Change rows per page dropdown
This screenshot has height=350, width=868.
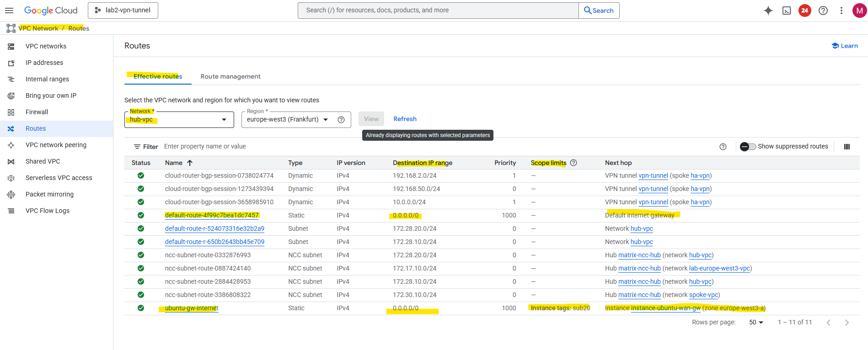pos(756,323)
